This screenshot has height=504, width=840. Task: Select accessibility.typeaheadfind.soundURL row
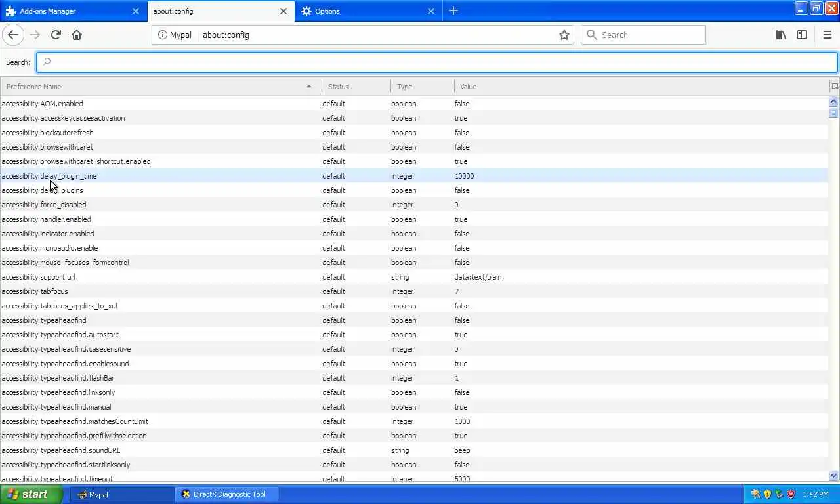(x=414, y=450)
